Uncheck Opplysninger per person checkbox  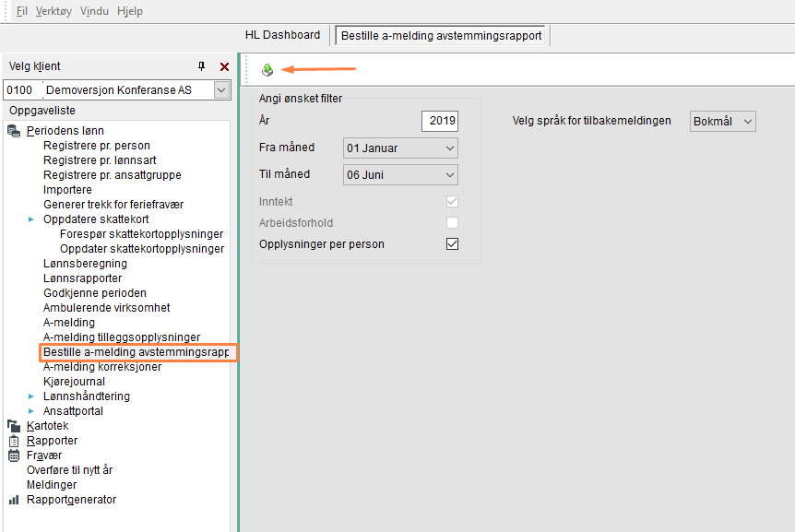click(452, 243)
